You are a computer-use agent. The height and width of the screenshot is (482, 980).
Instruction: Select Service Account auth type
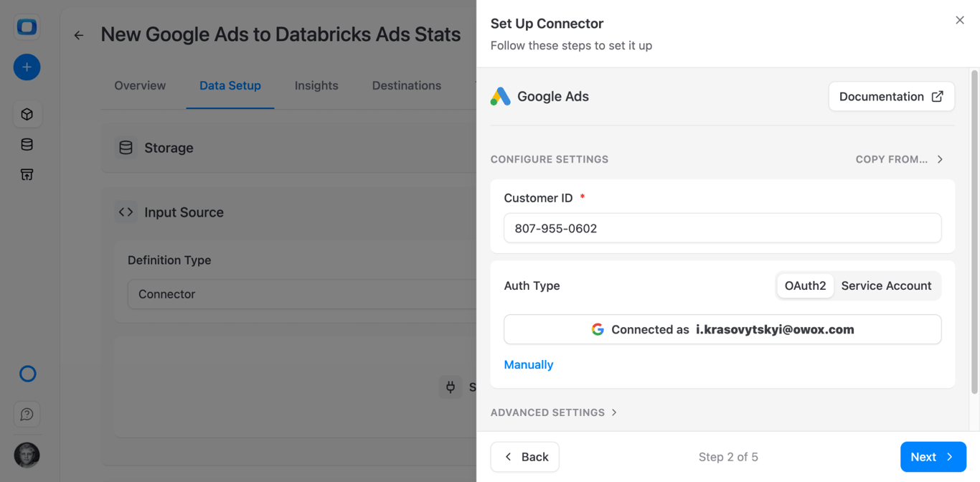pos(886,285)
